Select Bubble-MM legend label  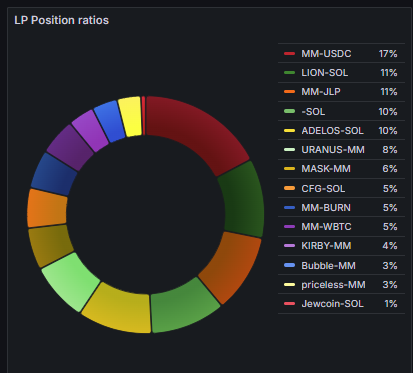coord(328,266)
